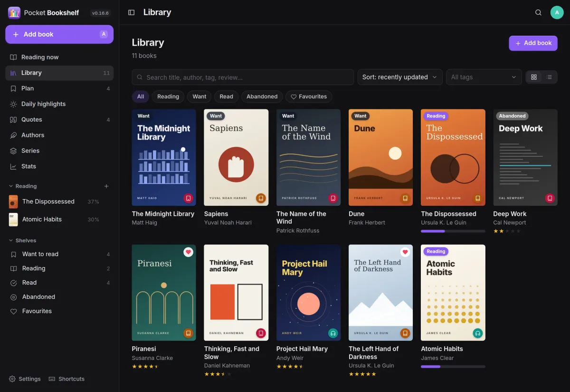Click the format icon on Thinking, Fast and Slow cover
Screen dimensions: 570x392
tap(260, 333)
